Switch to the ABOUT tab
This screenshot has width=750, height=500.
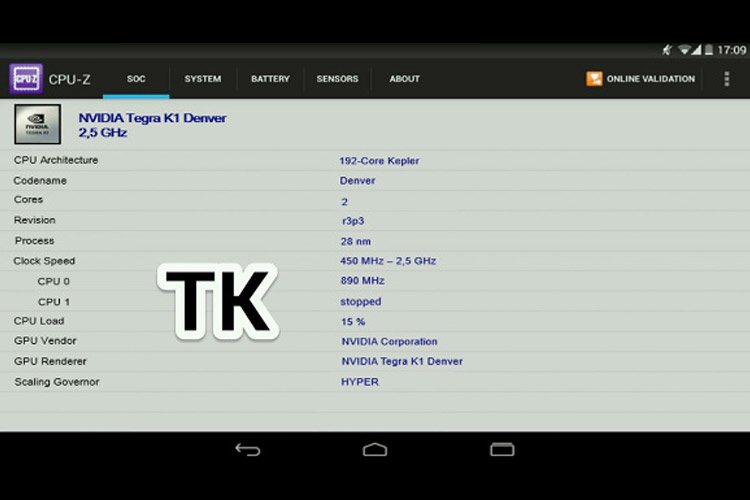pyautogui.click(x=404, y=79)
